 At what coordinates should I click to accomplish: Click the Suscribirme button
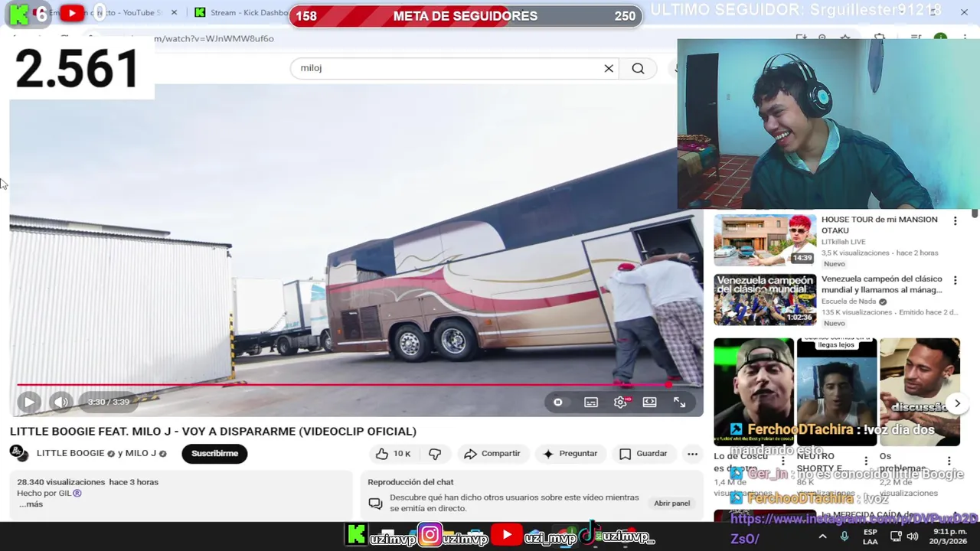214,454
